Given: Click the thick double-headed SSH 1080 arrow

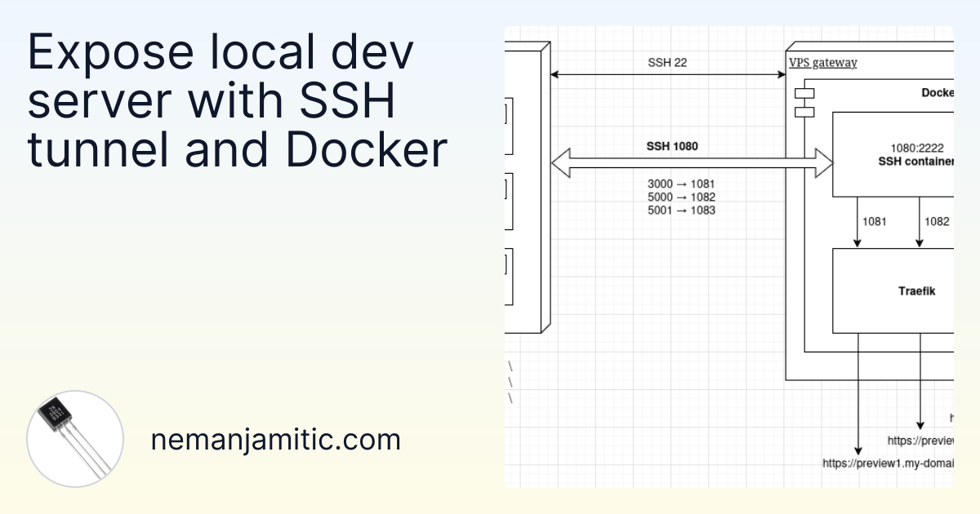Looking at the screenshot, I should pos(691,163).
